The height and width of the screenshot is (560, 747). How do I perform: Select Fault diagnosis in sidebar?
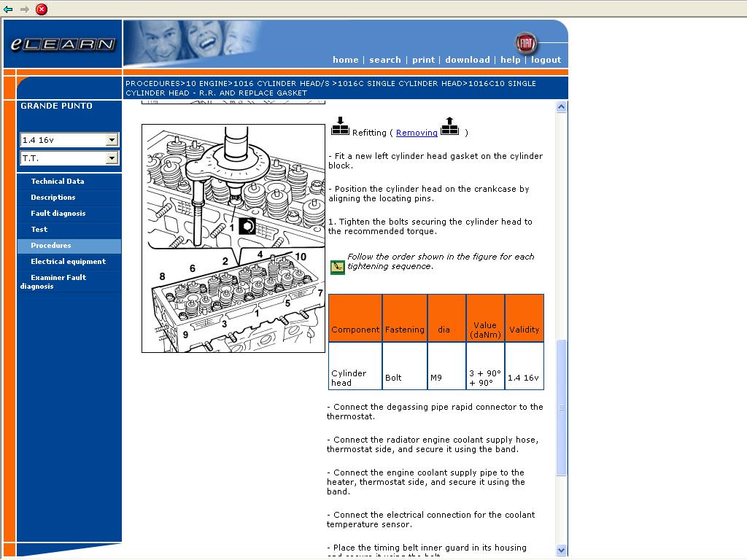[x=58, y=214]
